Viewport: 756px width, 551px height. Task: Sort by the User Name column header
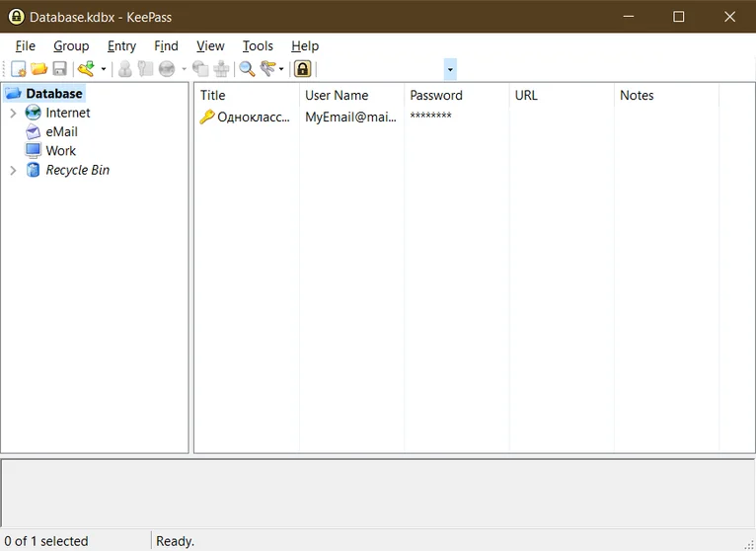[351, 96]
